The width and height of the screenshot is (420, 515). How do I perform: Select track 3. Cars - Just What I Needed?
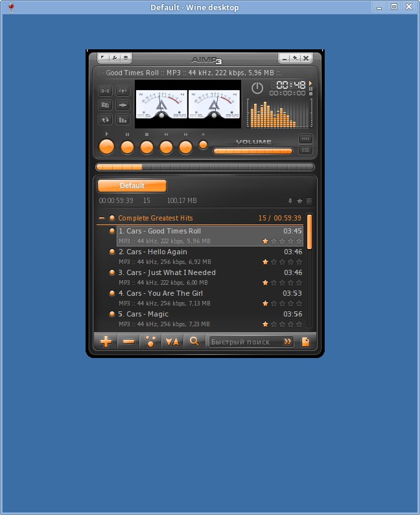coord(209,277)
